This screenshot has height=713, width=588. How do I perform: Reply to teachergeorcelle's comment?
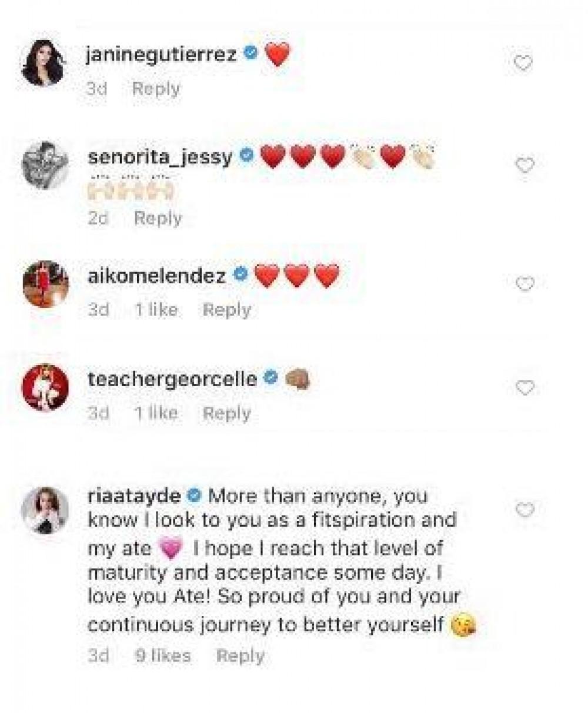[x=227, y=413]
